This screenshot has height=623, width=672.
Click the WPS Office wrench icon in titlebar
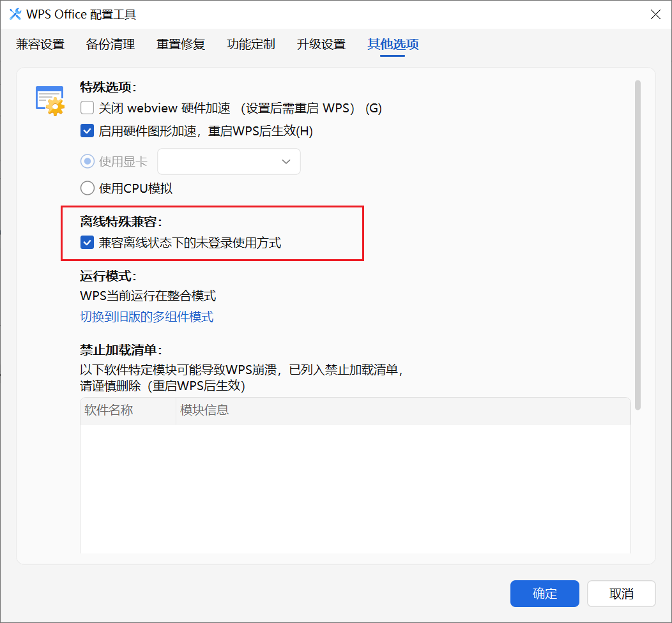15,14
